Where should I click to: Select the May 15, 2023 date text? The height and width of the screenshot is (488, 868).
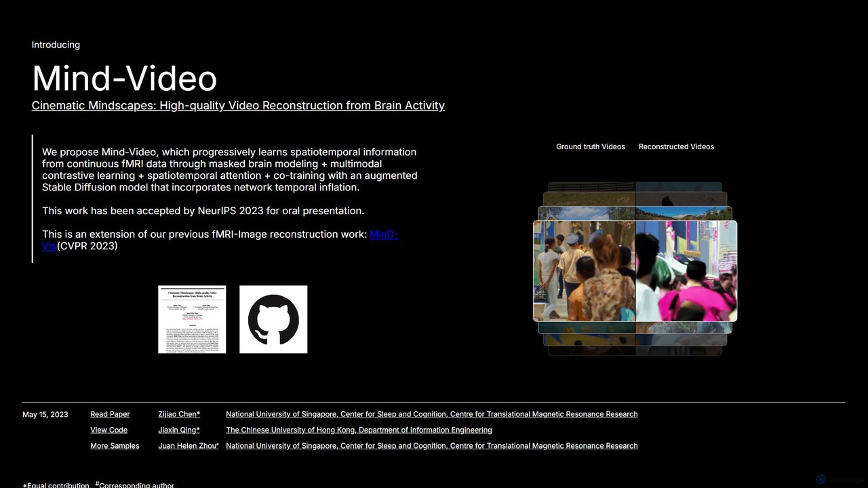(45, 414)
